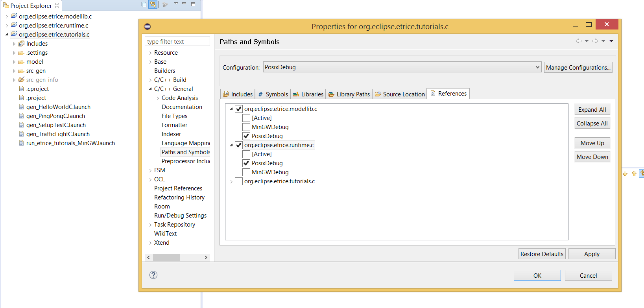Check MinGWDebug under runtime.c

coord(246,172)
